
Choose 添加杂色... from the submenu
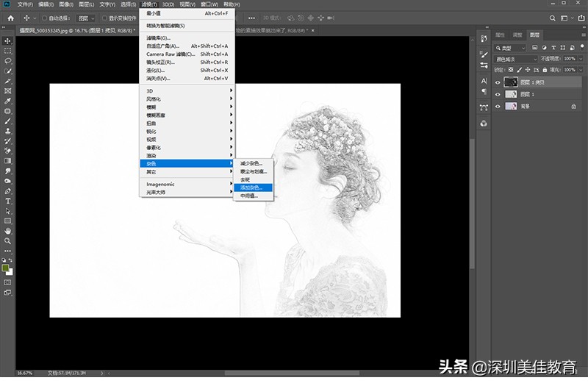253,187
